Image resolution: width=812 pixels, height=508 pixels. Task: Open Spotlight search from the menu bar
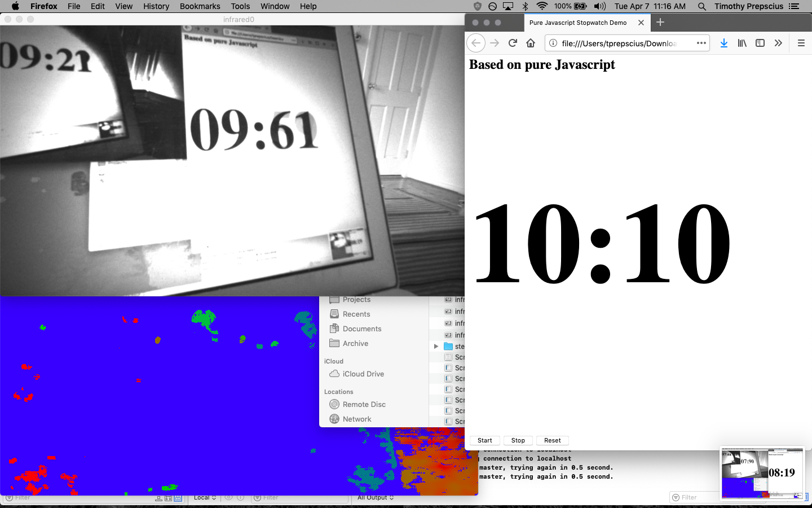click(x=701, y=6)
